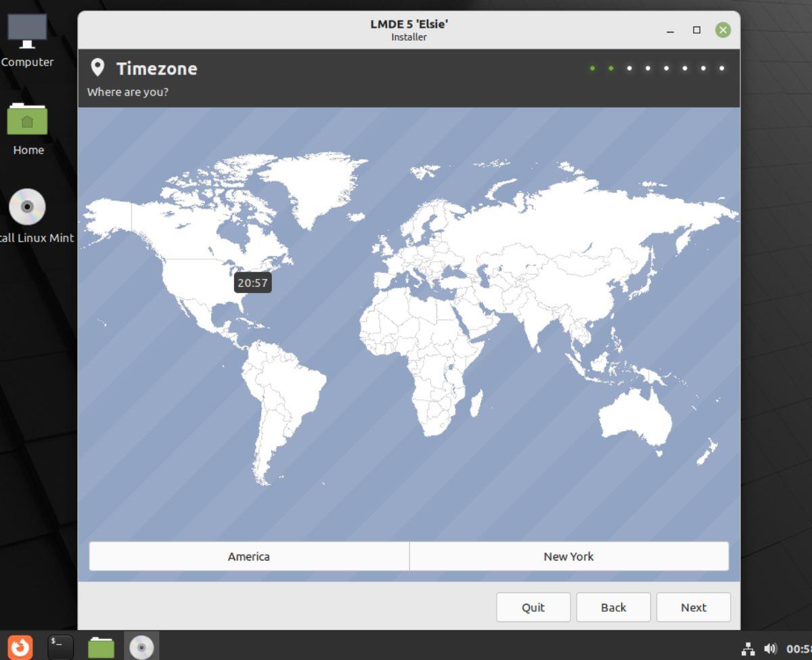
Task: Open the New York city selector
Action: click(x=568, y=556)
